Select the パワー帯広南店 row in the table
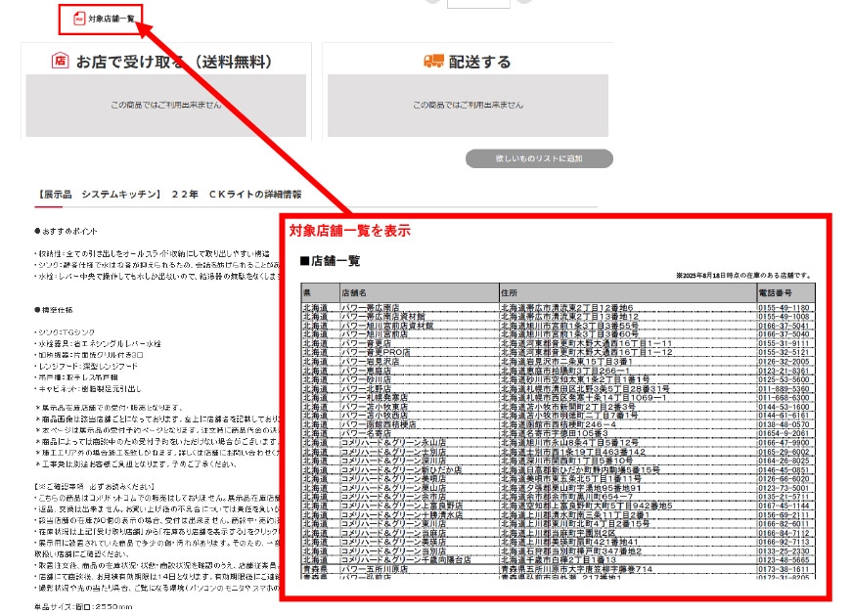This screenshot has height=616, width=851. point(370,308)
